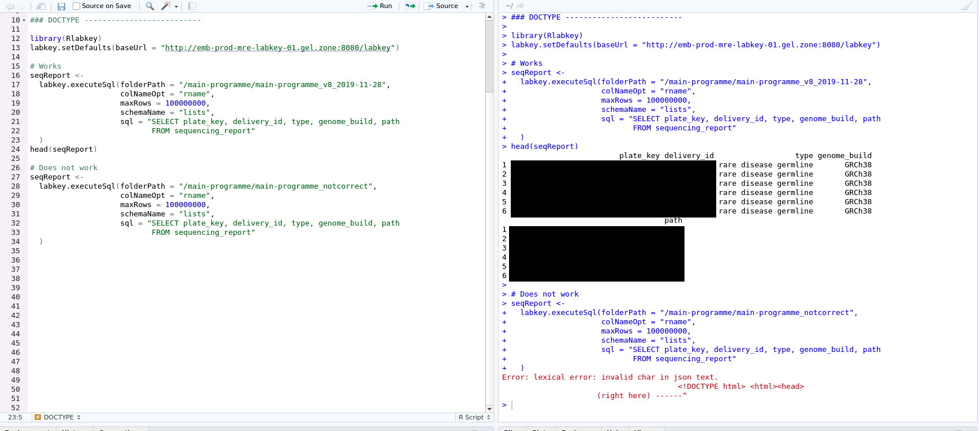980x431 pixels.
Task: Click the '# Does not work' comment in editor
Action: click(x=64, y=168)
